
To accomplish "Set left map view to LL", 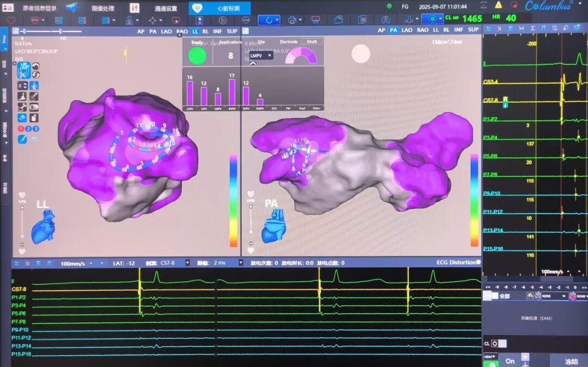I will [x=195, y=32].
